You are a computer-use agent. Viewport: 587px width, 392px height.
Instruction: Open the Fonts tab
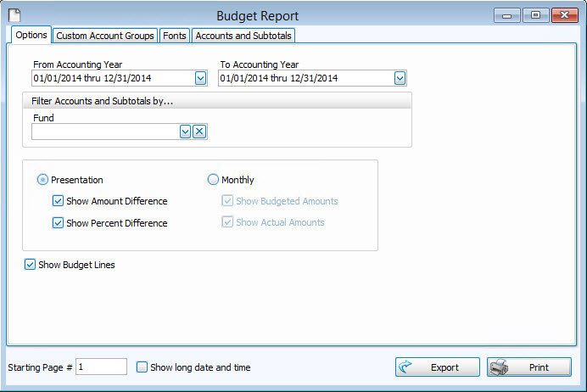tap(175, 36)
